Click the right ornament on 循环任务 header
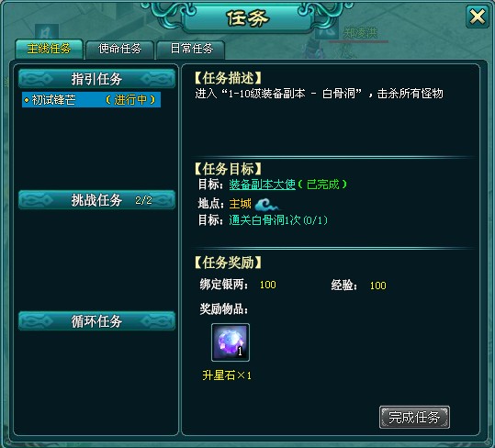495x448 pixels. (156, 321)
